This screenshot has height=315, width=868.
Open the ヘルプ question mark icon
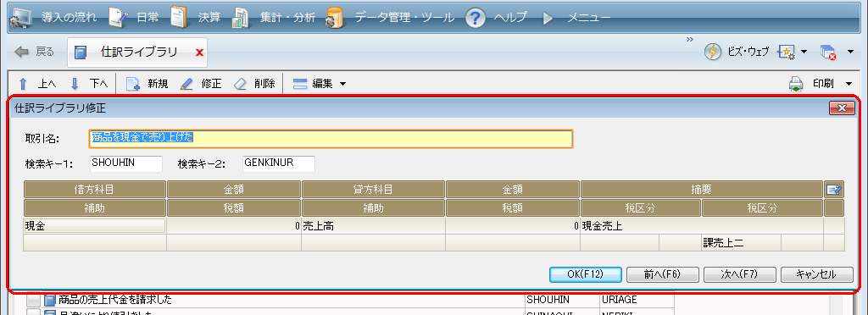click(475, 18)
